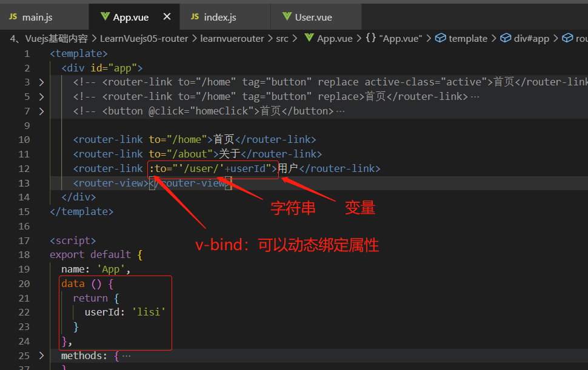Click the JS icon on index.js tab
588x370 pixels.
[x=195, y=16]
